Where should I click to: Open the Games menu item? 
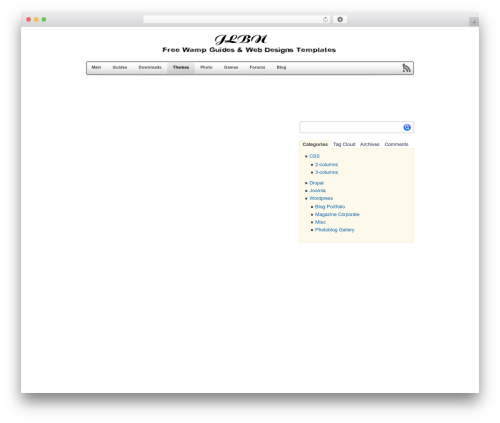(231, 67)
